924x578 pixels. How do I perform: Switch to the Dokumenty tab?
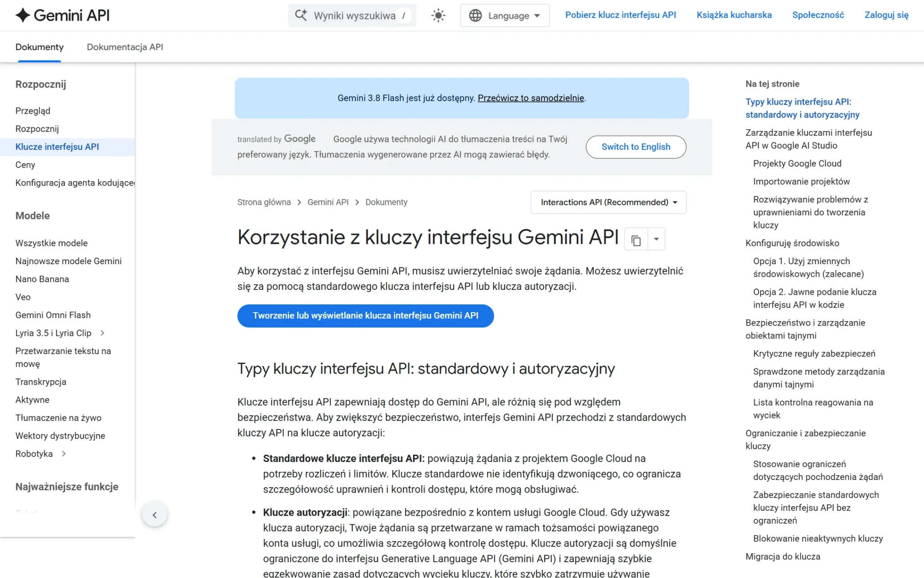40,47
